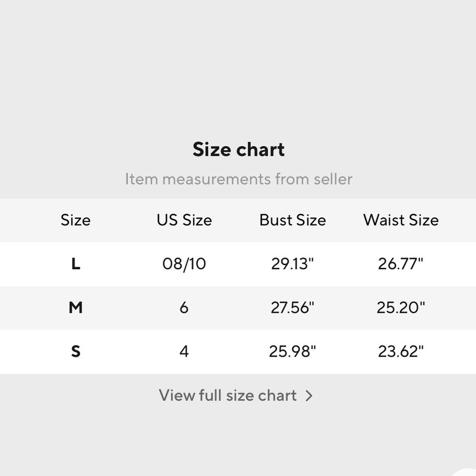476x476 pixels.
Task: Click the 08/10 US size cell
Action: pos(184,264)
